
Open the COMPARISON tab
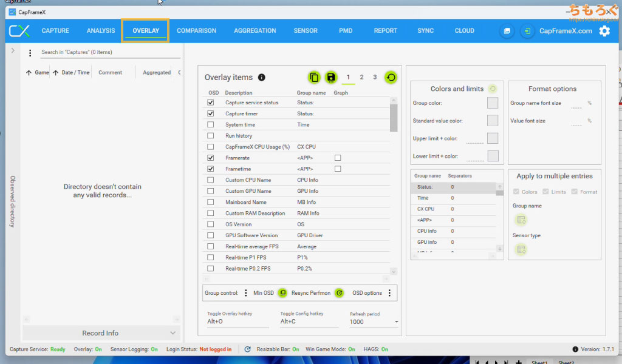[196, 31]
